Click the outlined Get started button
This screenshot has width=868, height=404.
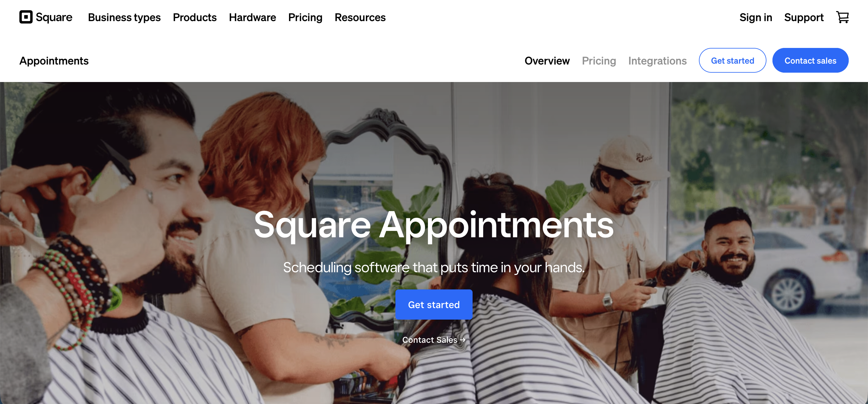[732, 60]
